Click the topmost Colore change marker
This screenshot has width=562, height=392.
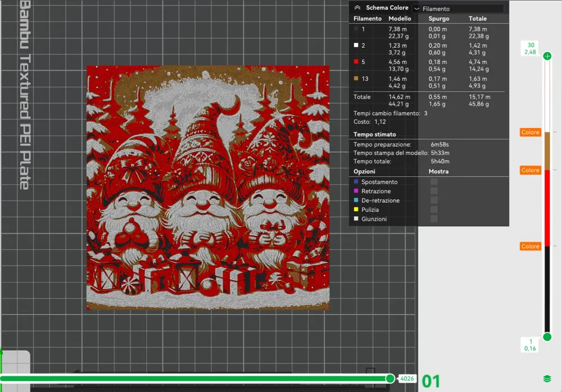click(531, 132)
